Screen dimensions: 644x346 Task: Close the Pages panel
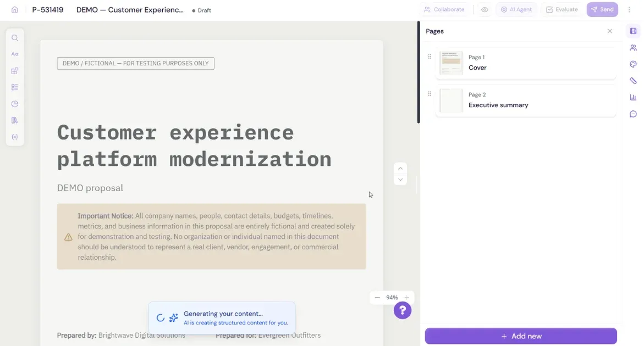(609, 31)
